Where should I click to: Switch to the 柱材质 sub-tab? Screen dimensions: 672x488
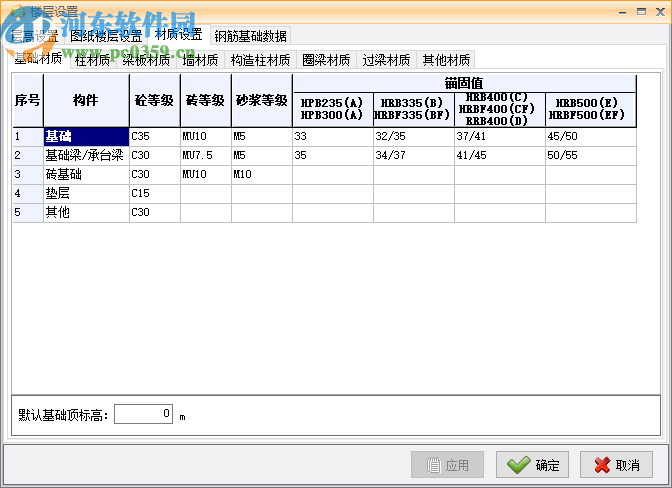[93, 60]
